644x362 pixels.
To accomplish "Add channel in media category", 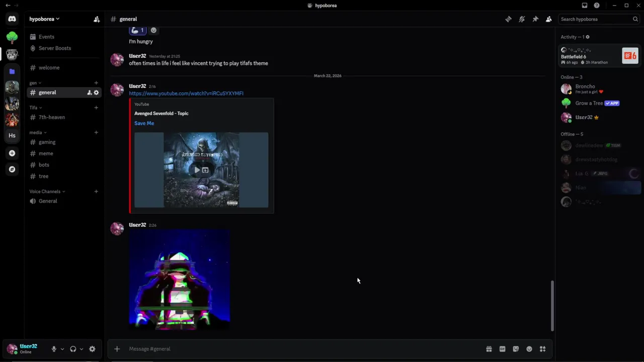I will click(x=96, y=133).
